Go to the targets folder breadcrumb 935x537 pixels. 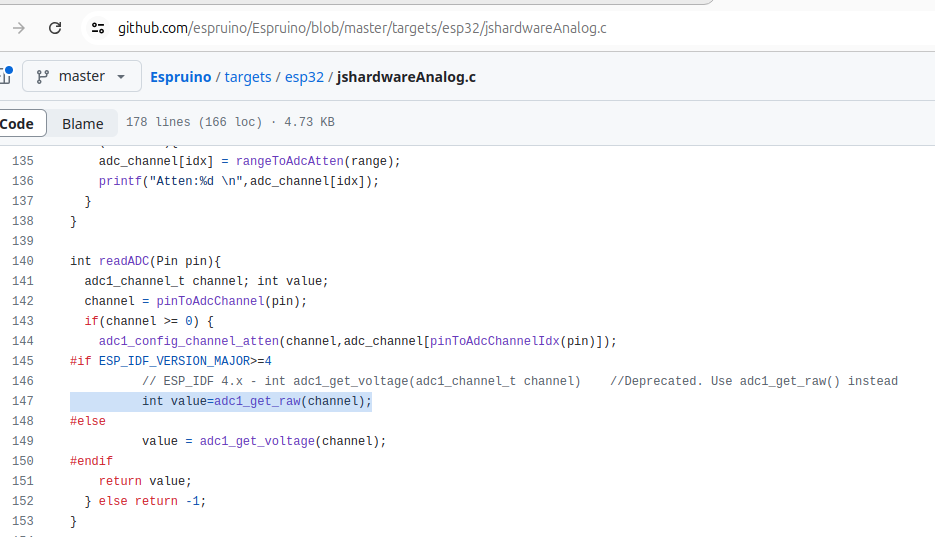click(247, 77)
